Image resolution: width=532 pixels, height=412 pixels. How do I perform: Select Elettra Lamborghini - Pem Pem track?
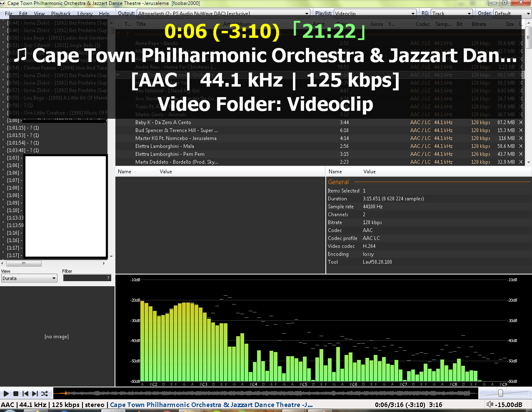coord(170,154)
